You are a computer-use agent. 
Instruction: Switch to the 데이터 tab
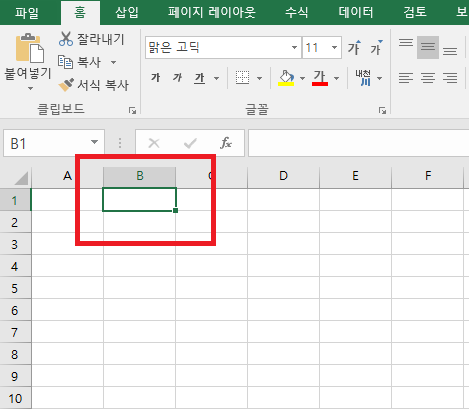coord(356,13)
